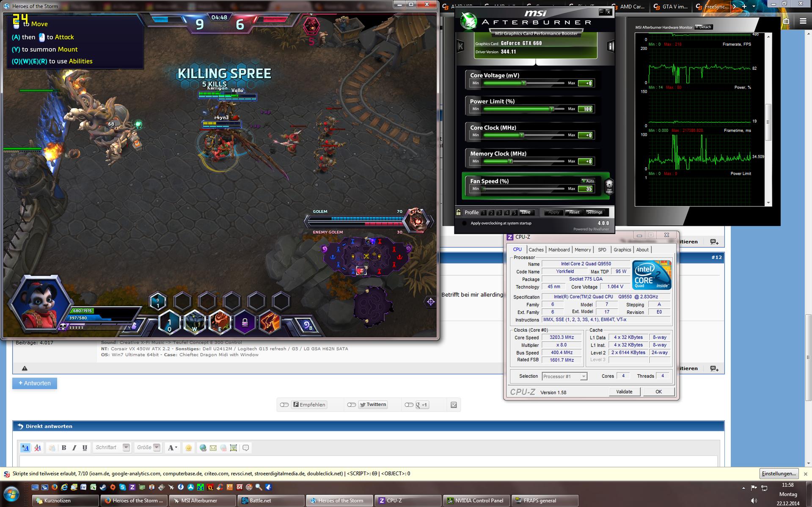Image resolution: width=812 pixels, height=507 pixels.
Task: Switch to NVIDIA Control Panel in taskbar
Action: point(476,501)
